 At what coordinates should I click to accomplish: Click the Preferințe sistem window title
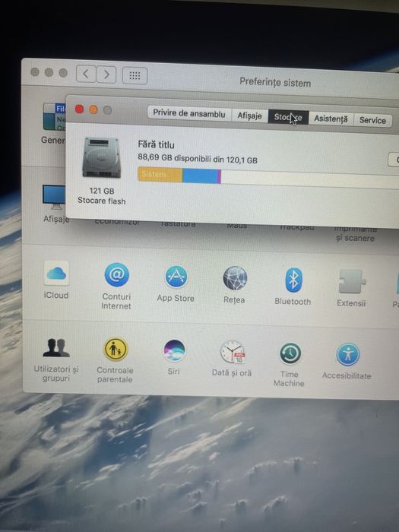click(x=275, y=82)
